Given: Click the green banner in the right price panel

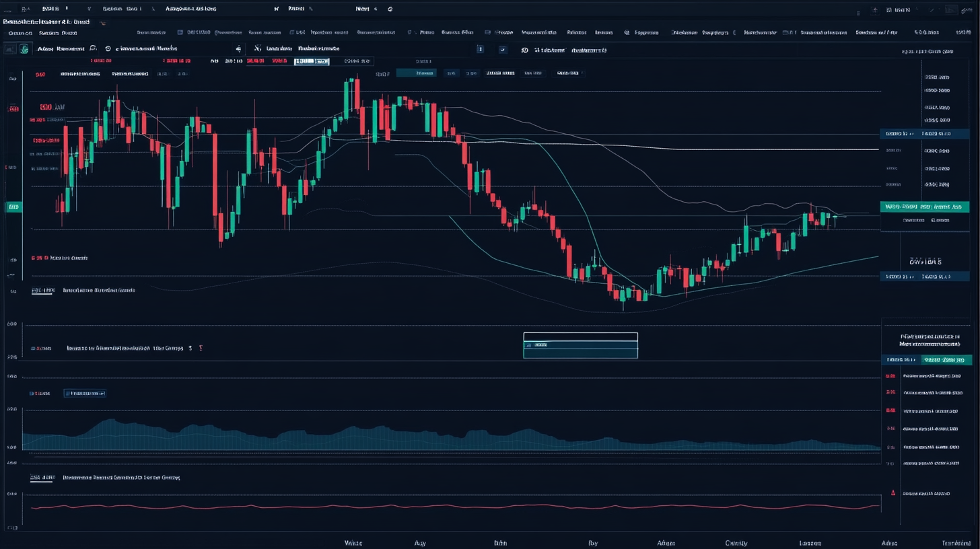Looking at the screenshot, I should [925, 207].
